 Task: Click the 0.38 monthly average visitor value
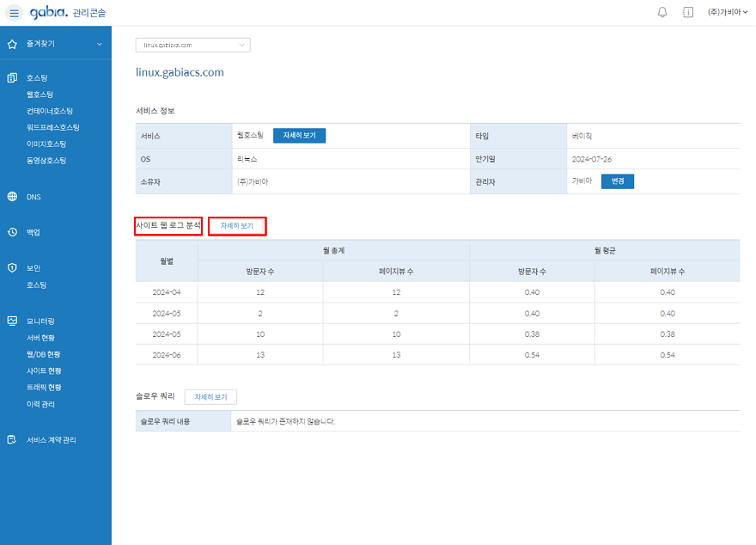pos(532,334)
